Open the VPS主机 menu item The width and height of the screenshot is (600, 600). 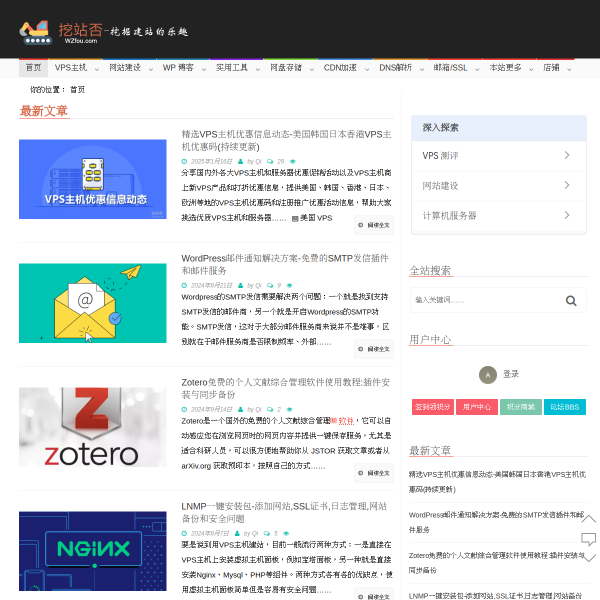click(x=71, y=68)
